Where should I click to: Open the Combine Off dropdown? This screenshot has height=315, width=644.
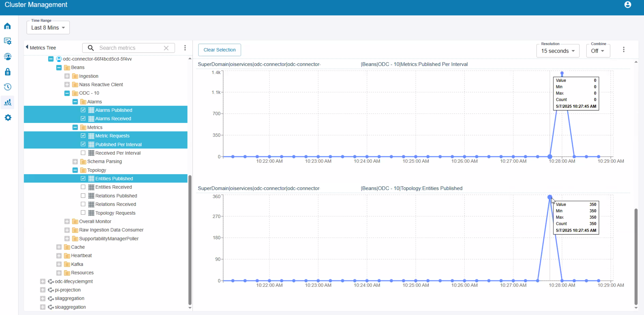point(598,51)
